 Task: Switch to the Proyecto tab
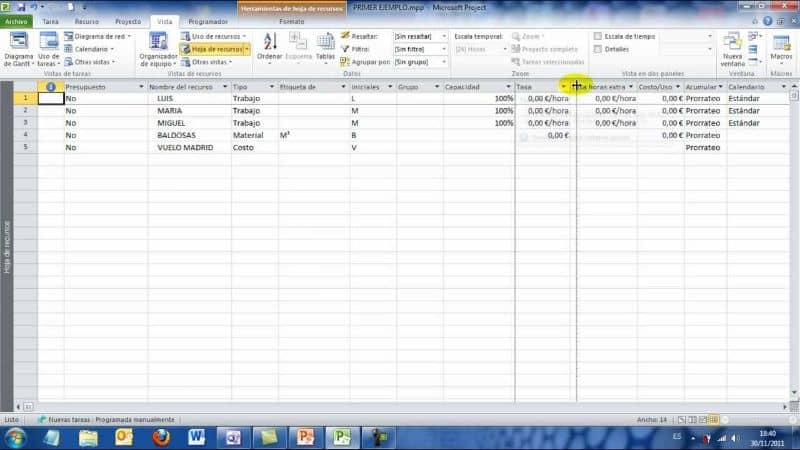[128, 21]
